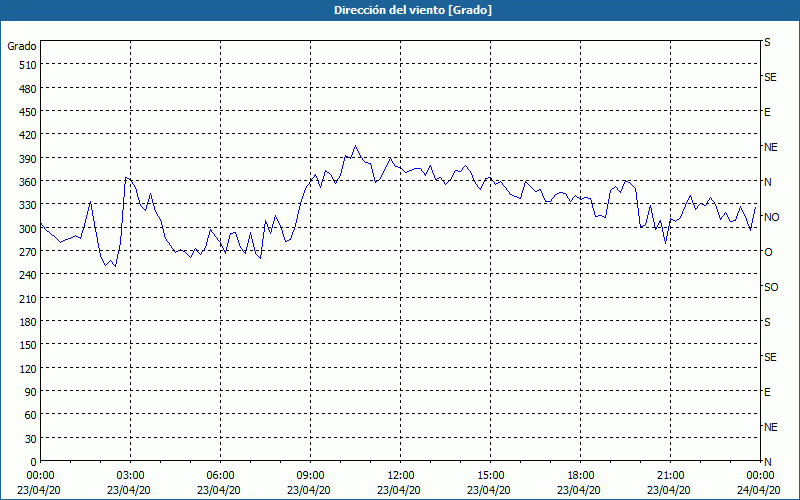Select the 'NE' compass label level with 30
This screenshot has height=500, width=800.
coord(770,427)
